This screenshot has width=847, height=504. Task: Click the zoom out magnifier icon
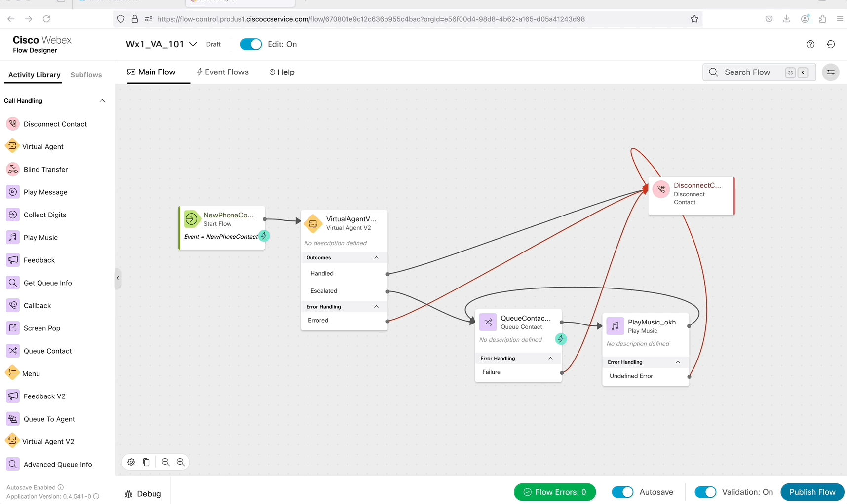pyautogui.click(x=166, y=462)
